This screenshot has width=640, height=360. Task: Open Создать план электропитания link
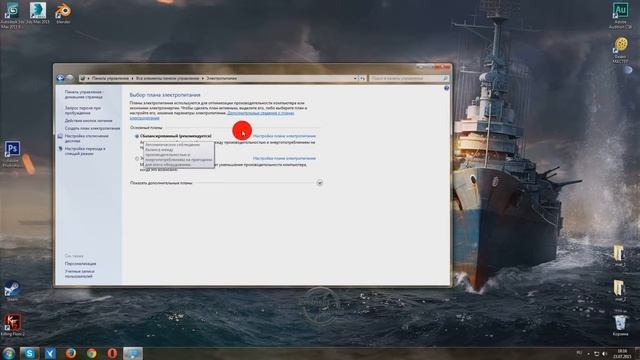pos(92,128)
